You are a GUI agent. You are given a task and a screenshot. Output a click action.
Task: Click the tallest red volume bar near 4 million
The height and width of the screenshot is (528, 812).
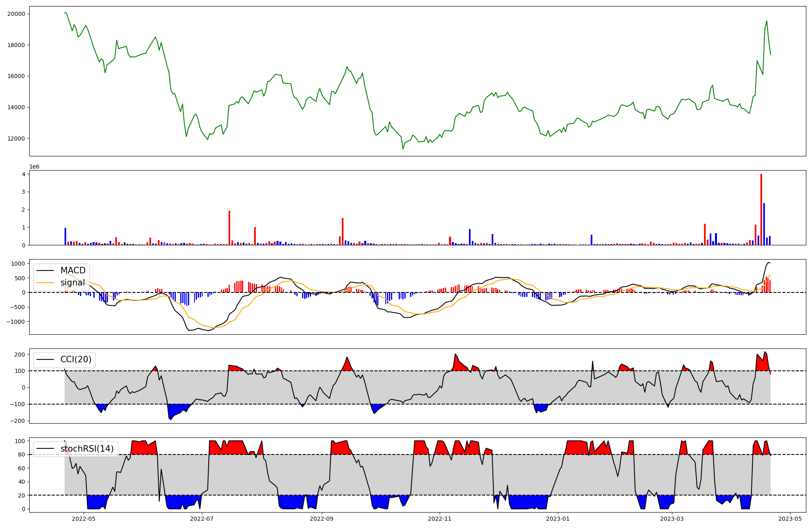761,209
